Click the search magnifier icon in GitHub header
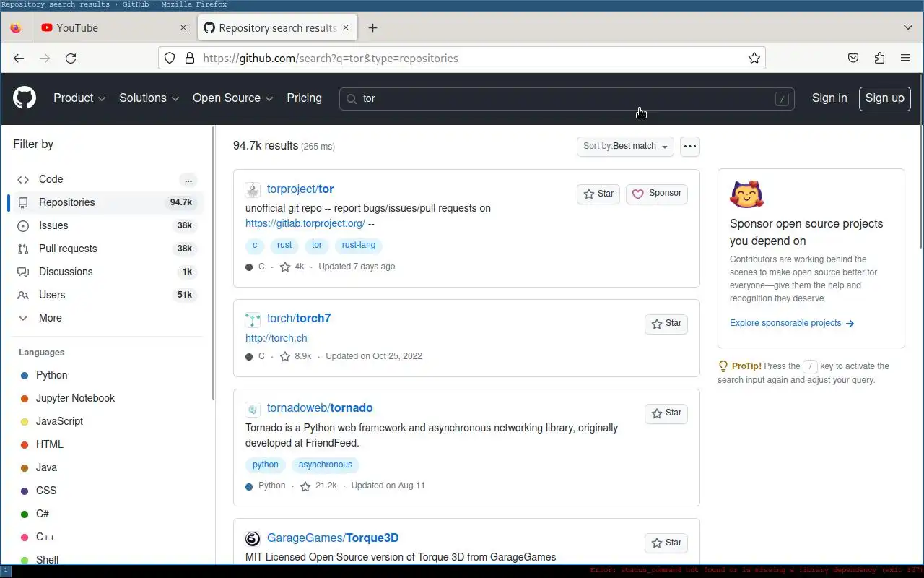Image resolution: width=924 pixels, height=578 pixels. coord(352,99)
